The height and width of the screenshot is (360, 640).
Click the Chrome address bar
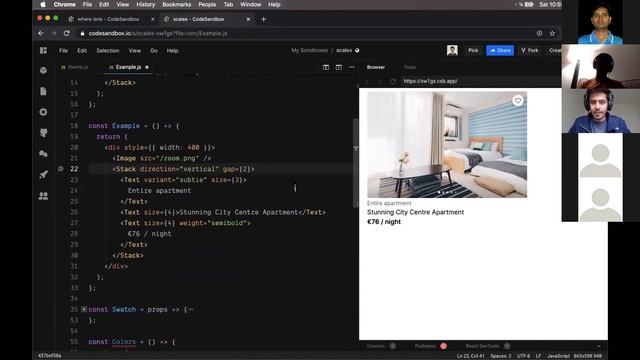click(306, 33)
